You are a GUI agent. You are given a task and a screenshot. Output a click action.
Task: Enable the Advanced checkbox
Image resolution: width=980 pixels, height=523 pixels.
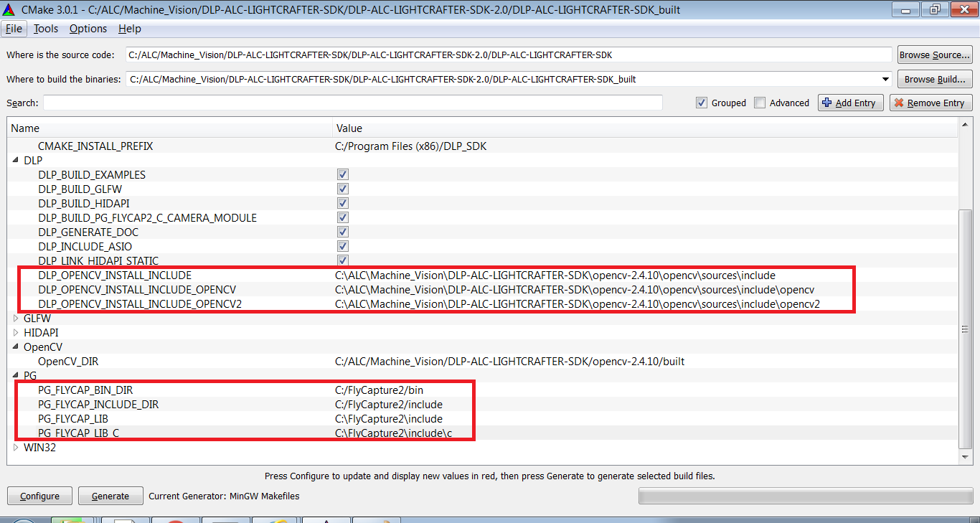760,103
